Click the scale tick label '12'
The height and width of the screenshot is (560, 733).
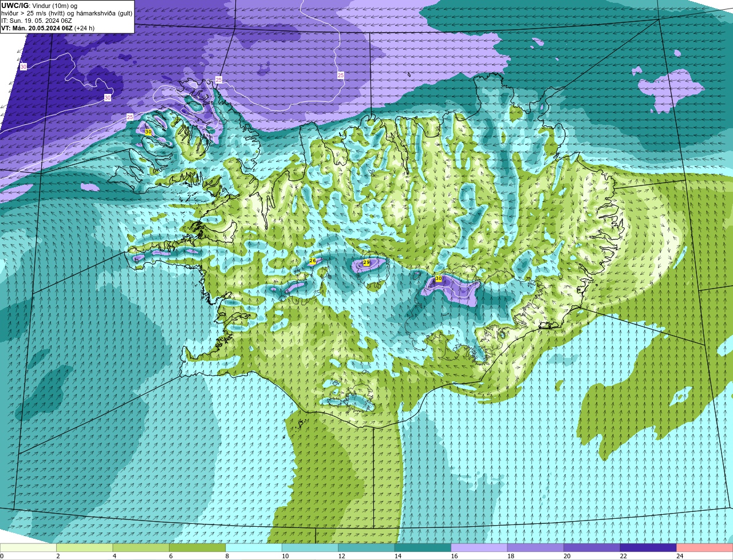[341, 556]
